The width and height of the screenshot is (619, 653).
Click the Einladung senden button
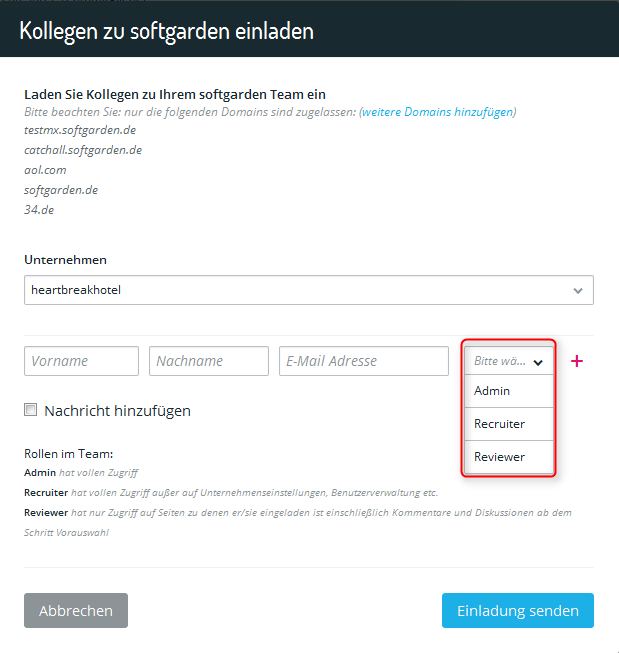(518, 611)
